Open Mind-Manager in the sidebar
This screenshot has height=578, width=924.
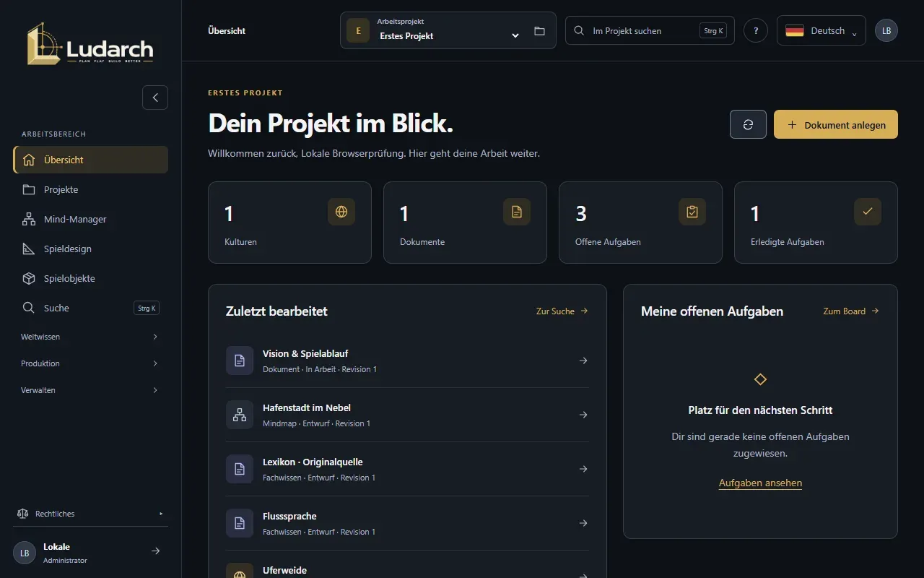coord(90,219)
